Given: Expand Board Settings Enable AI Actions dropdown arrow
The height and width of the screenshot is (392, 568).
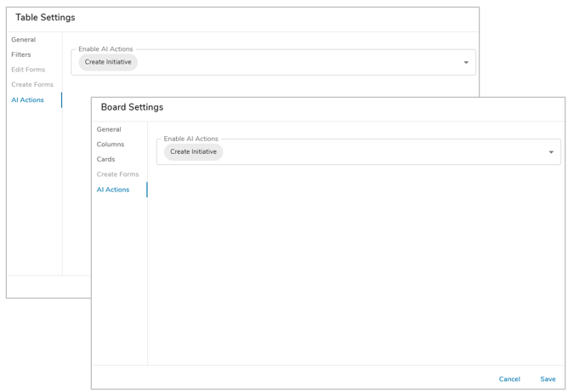Looking at the screenshot, I should click(551, 152).
